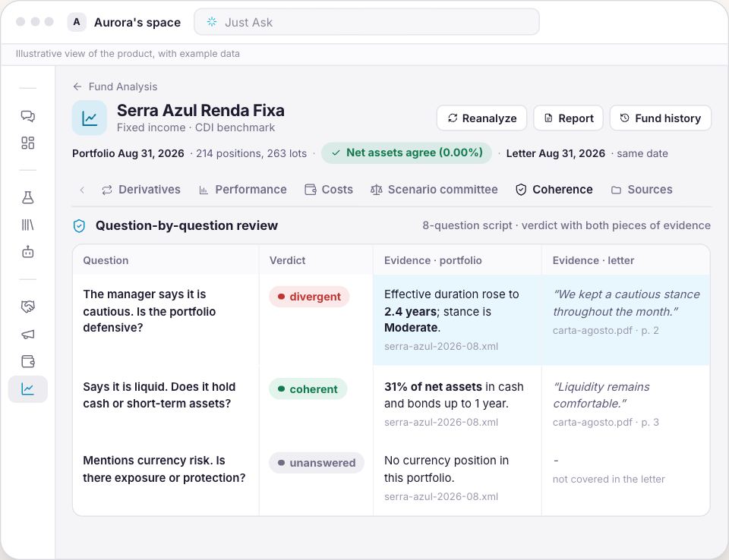Screen dimensions: 729x560
Task: Click the Serra Azul fund chart icon
Action: pos(90,118)
